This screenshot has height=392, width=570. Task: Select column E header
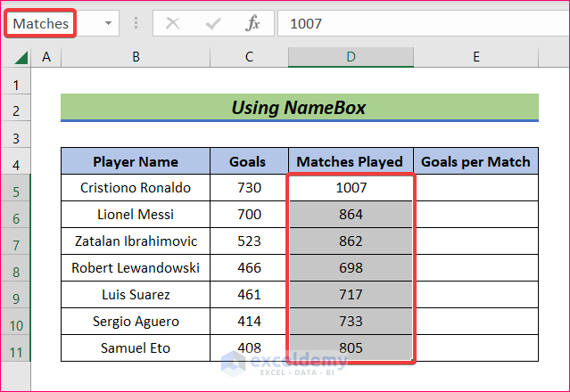click(476, 57)
